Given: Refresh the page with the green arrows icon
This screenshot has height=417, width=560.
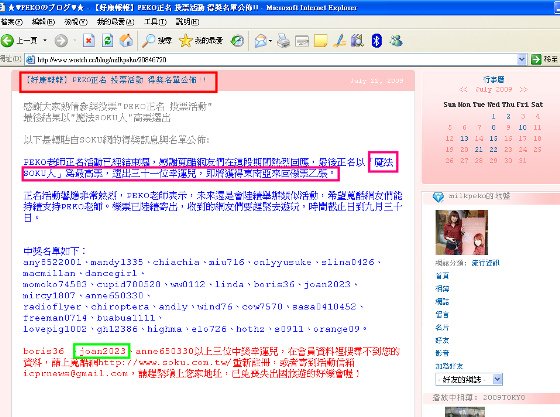Looking at the screenshot, I should (108, 40).
